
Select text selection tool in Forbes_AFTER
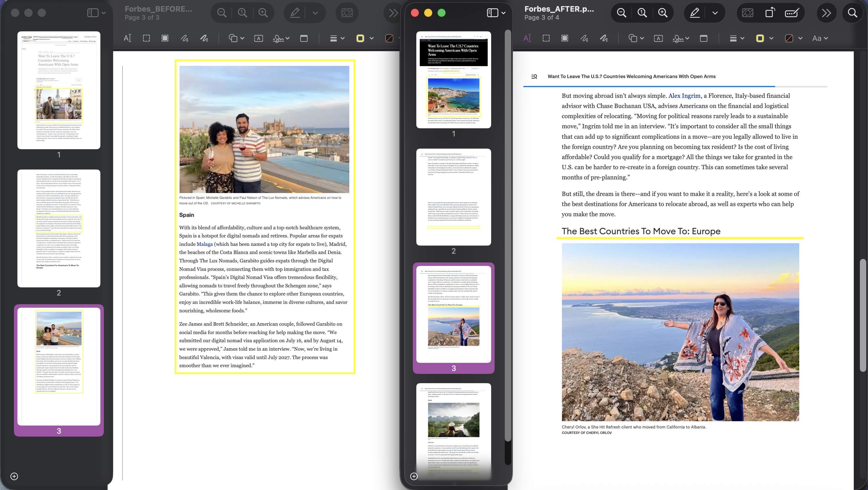[527, 38]
